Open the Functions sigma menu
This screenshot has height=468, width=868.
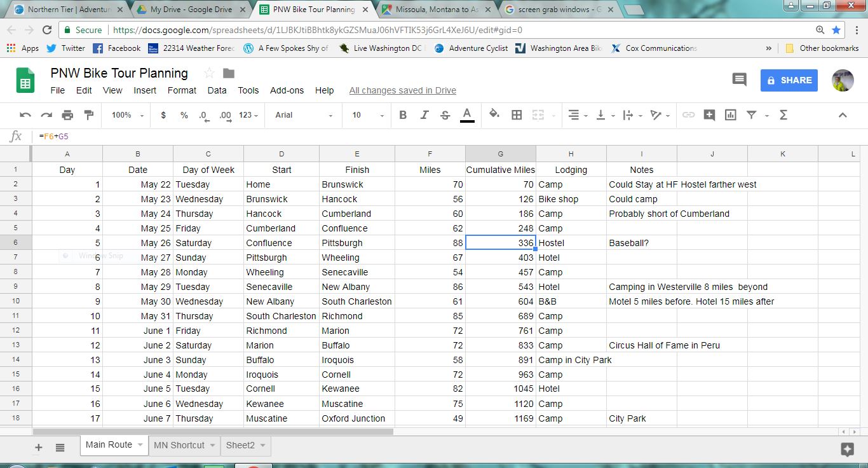click(783, 115)
